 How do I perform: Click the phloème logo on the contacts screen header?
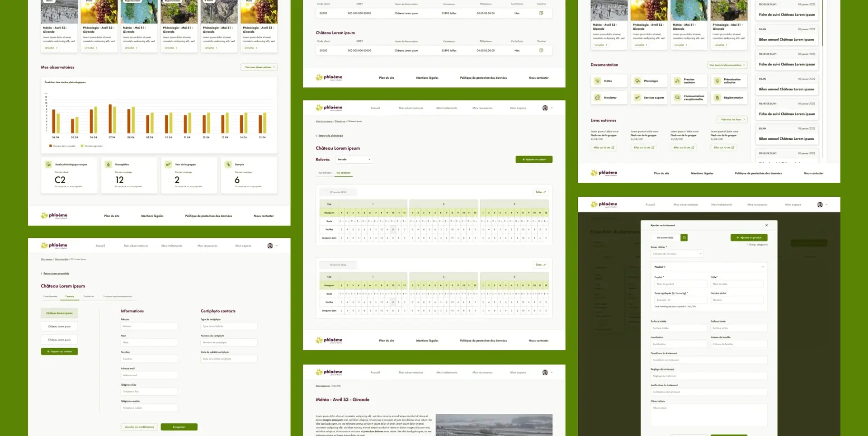coord(54,246)
